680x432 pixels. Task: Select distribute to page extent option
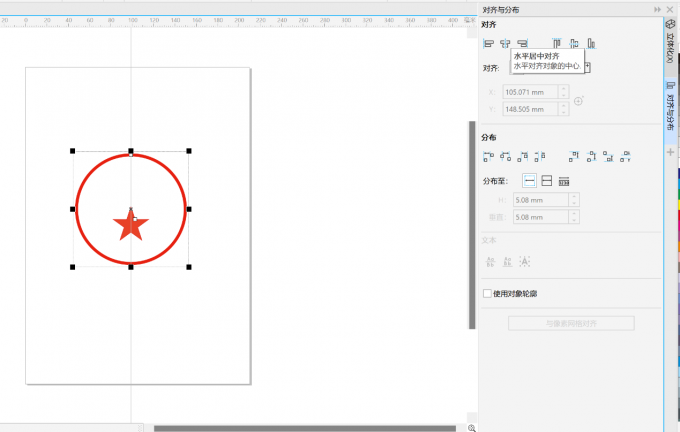[547, 181]
